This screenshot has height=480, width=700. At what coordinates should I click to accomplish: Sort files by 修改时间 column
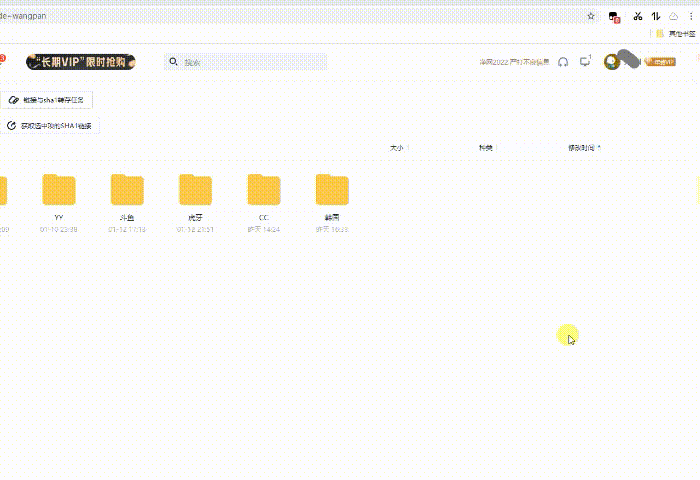581,148
